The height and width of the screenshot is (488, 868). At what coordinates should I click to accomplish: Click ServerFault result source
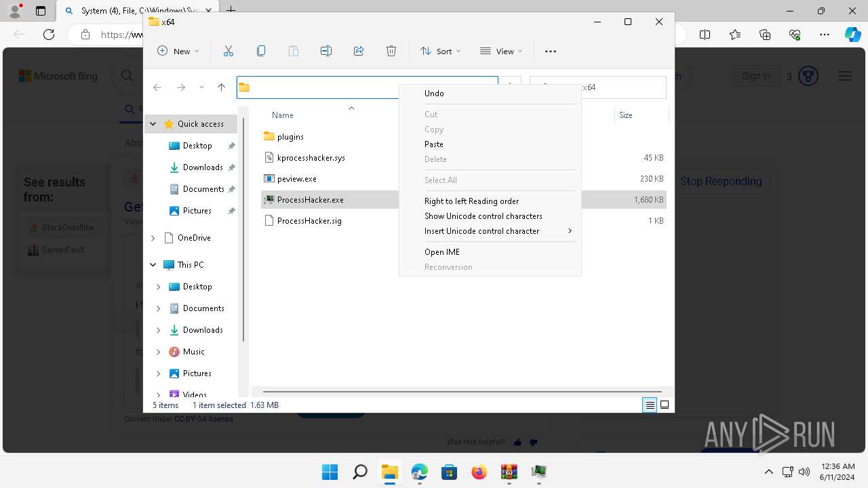pos(56,250)
